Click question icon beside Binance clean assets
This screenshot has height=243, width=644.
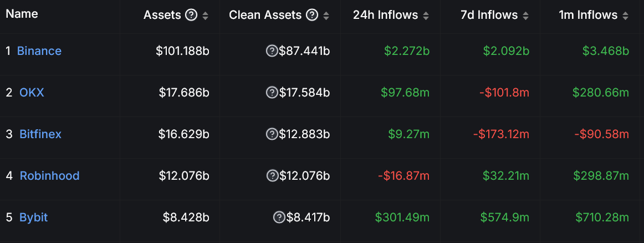tap(272, 51)
